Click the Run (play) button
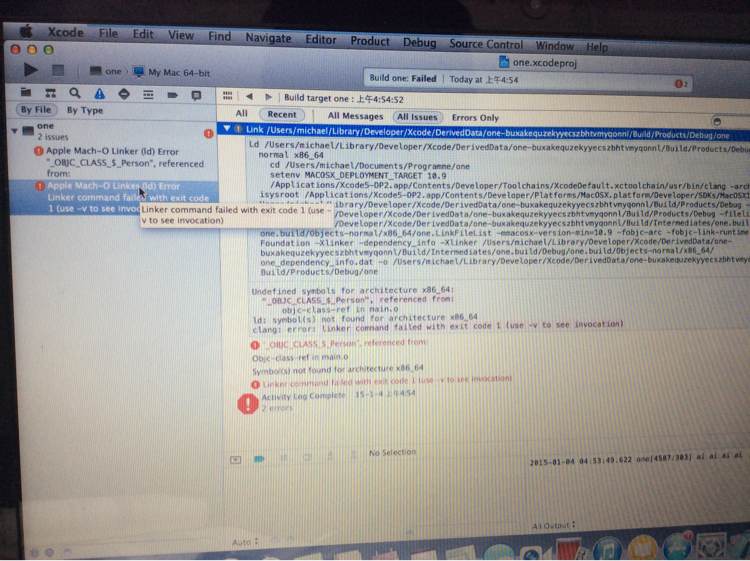 click(31, 70)
